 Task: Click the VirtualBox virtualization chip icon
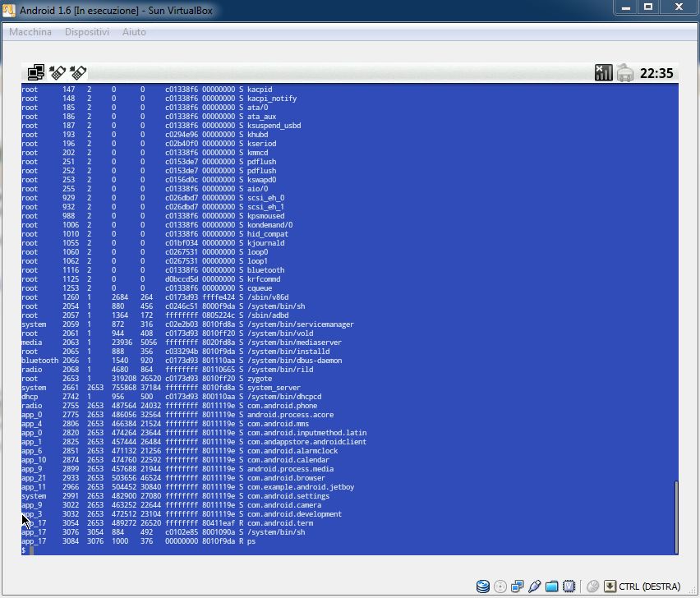(569, 586)
